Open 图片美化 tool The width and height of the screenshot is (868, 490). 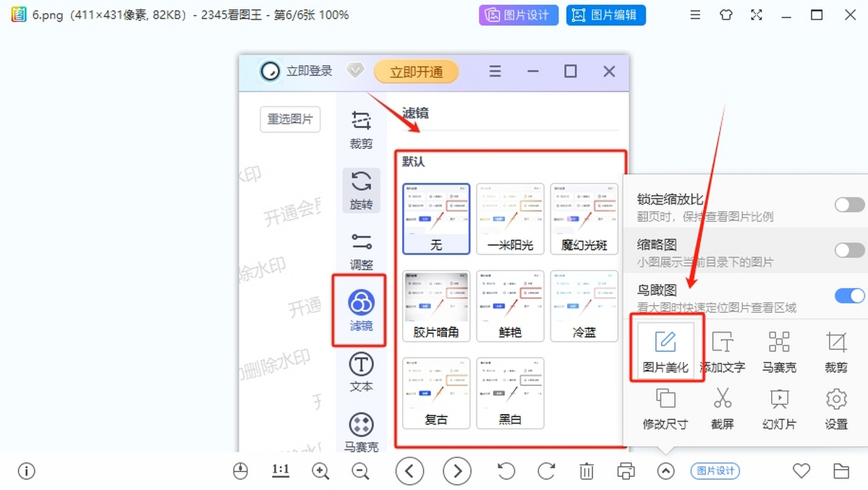click(x=665, y=351)
